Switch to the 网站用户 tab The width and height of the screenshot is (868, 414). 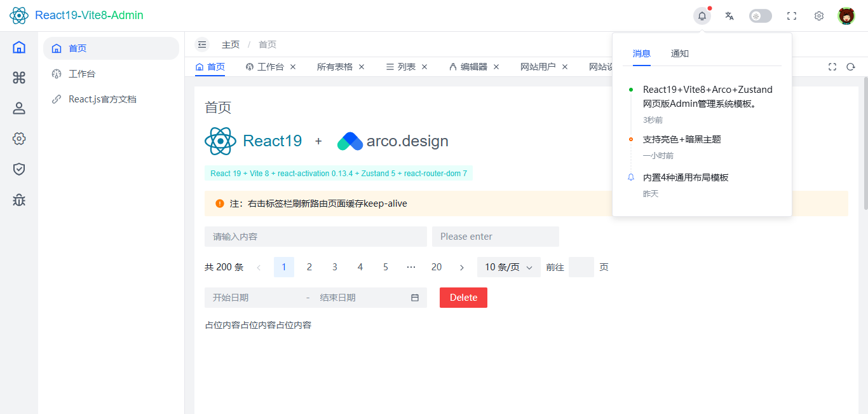pyautogui.click(x=538, y=67)
